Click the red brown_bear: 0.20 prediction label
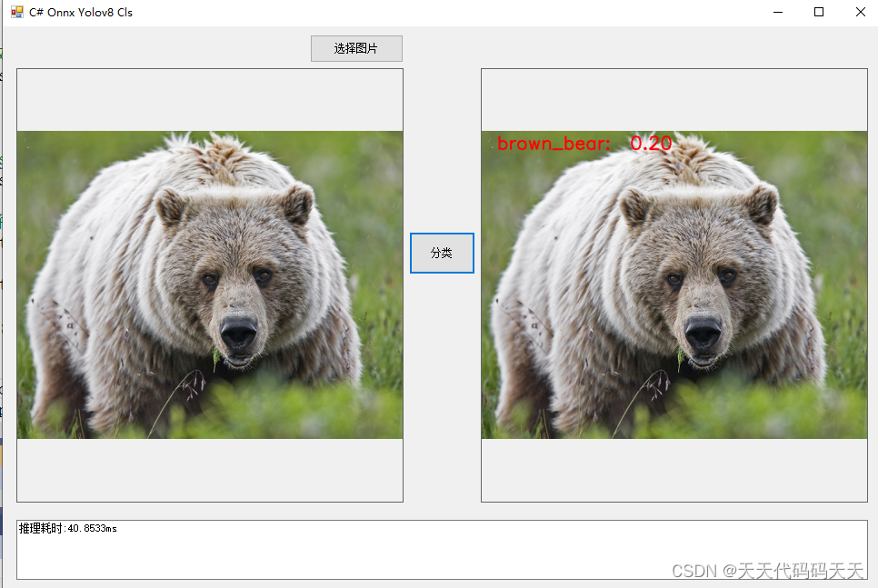 point(584,143)
